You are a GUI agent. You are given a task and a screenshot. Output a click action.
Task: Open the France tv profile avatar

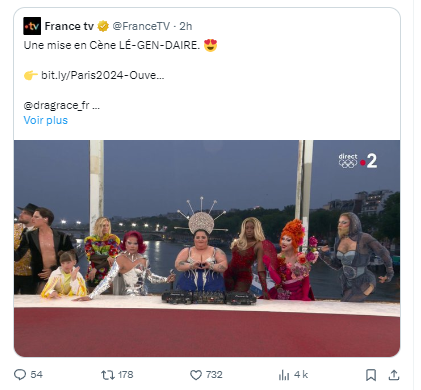32,26
